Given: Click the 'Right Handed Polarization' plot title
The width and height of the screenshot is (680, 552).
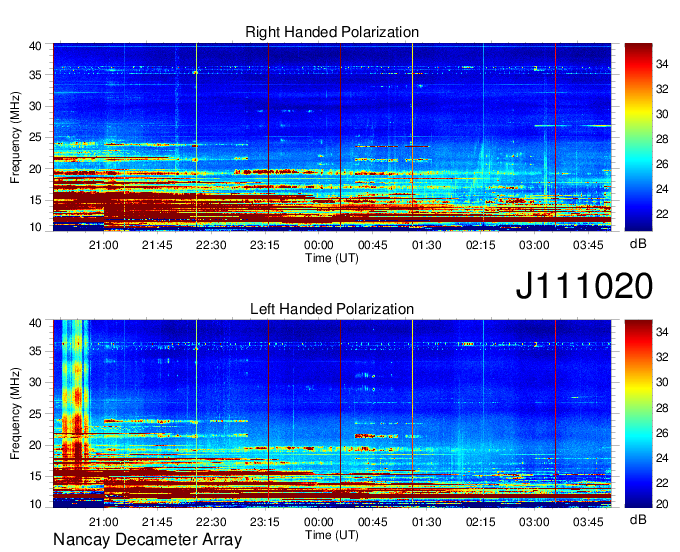Looking at the screenshot, I should click(x=332, y=32).
